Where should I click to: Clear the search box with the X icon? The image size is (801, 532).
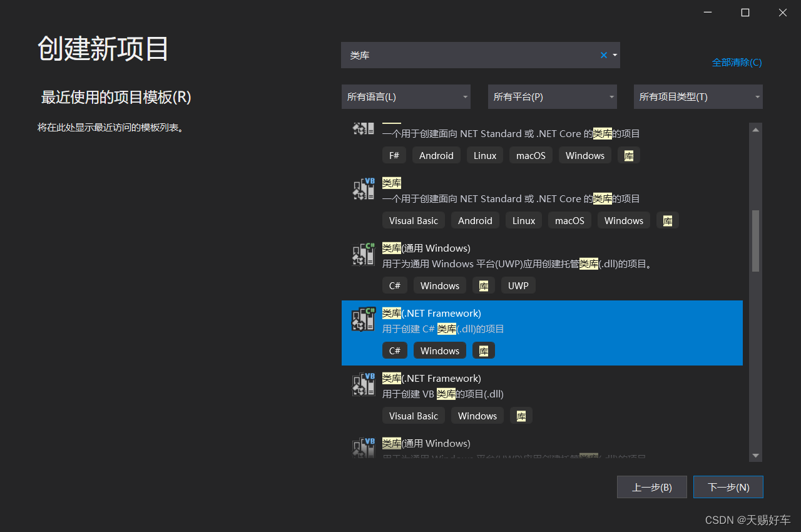(604, 55)
